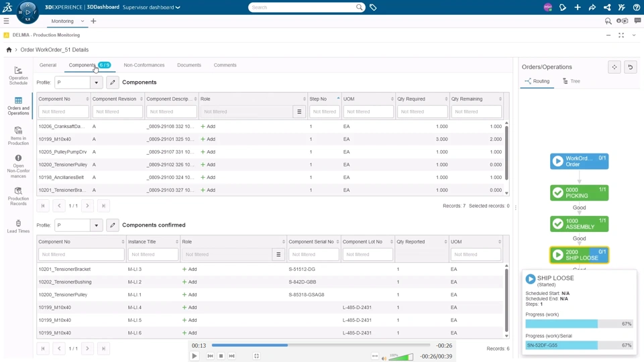Open Production Records sidebar item
The image size is (644, 362).
point(19,196)
